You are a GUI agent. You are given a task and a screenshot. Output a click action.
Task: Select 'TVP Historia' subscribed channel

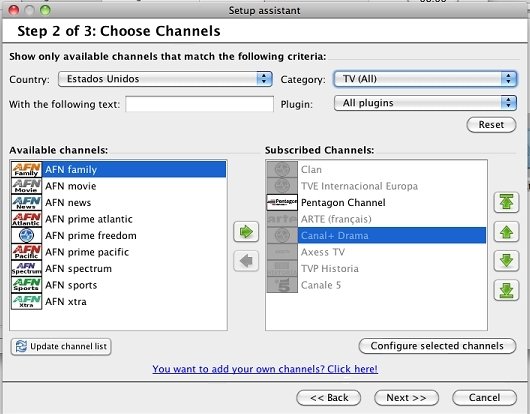376,268
